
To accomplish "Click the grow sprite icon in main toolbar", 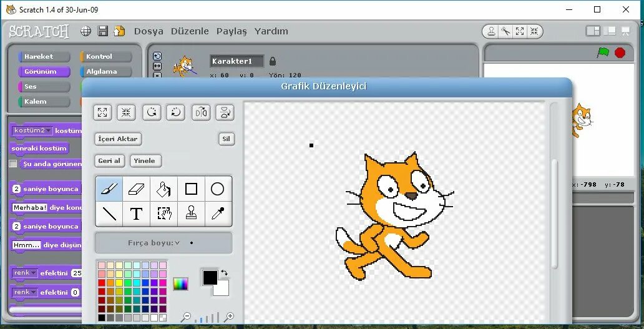I will pyautogui.click(x=520, y=31).
